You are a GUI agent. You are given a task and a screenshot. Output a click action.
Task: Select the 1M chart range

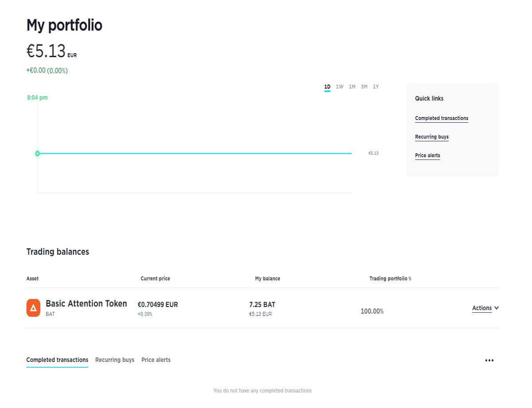point(352,87)
